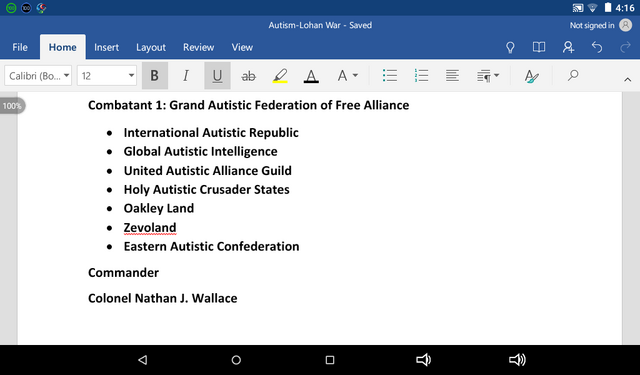Click in Combatant 1 heading line
Screen dimensions: 640x375
[x=249, y=105]
